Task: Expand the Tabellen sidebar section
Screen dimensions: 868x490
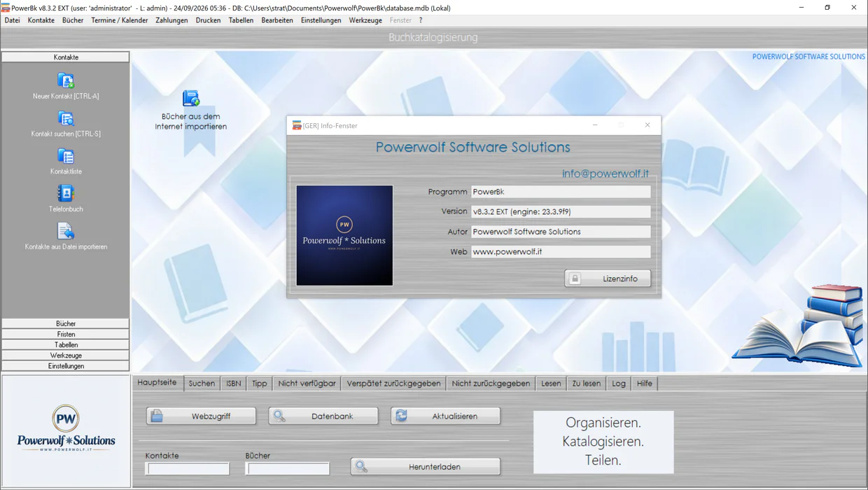Action: pyautogui.click(x=66, y=344)
